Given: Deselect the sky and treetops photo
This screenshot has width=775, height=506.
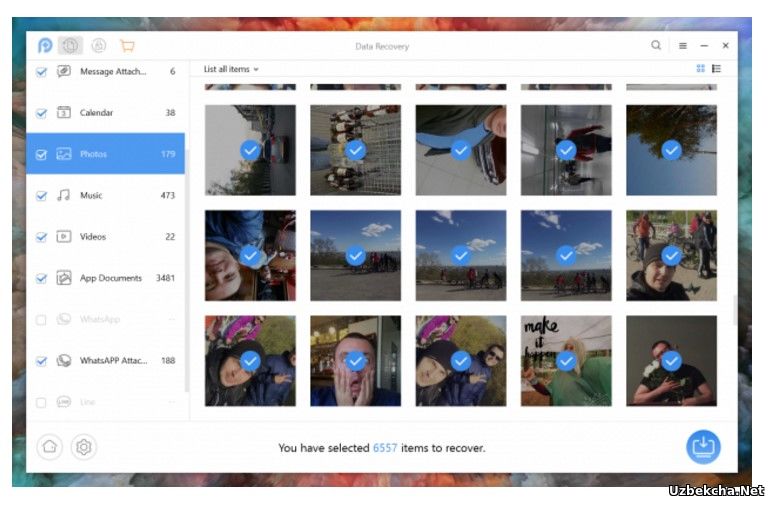Looking at the screenshot, I should tap(671, 150).
